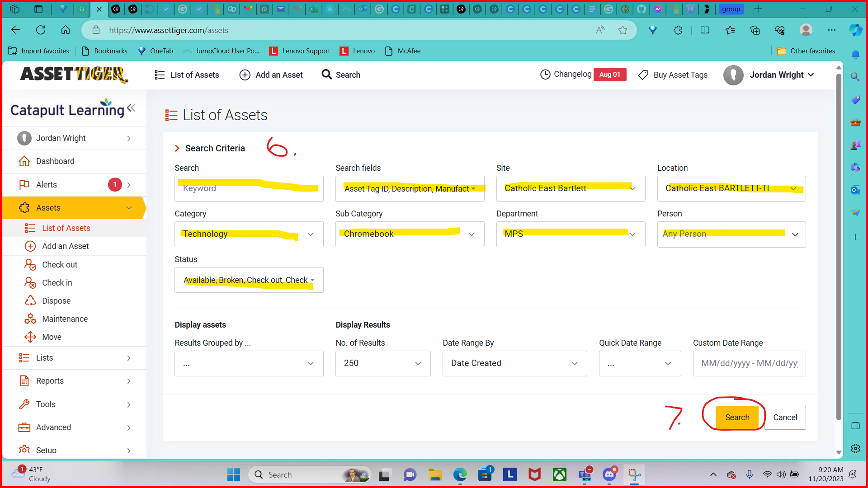Open Date Range By dropdown

click(x=514, y=364)
